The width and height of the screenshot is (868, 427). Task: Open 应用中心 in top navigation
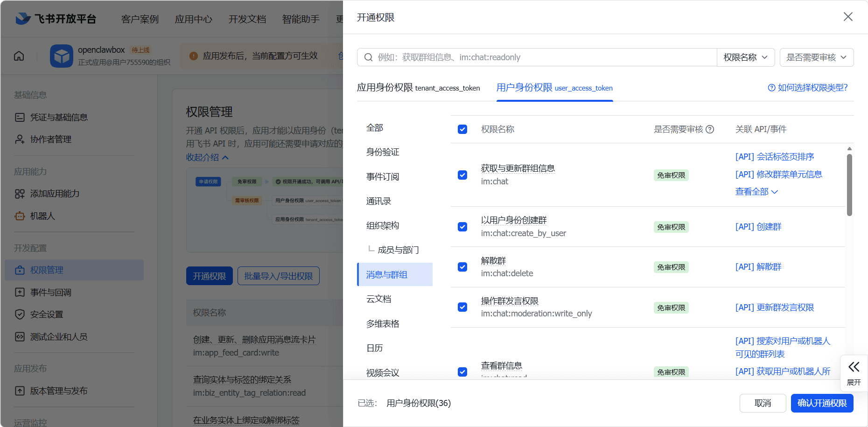pos(194,19)
